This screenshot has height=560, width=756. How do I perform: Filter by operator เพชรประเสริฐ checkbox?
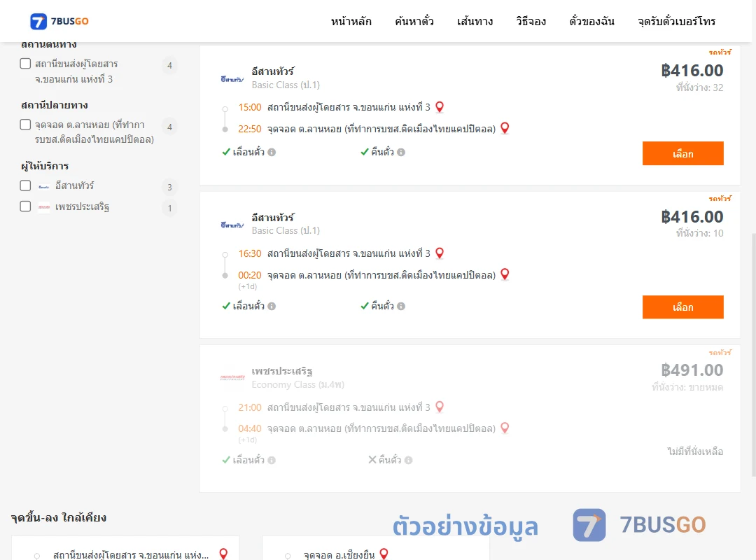pyautogui.click(x=26, y=206)
